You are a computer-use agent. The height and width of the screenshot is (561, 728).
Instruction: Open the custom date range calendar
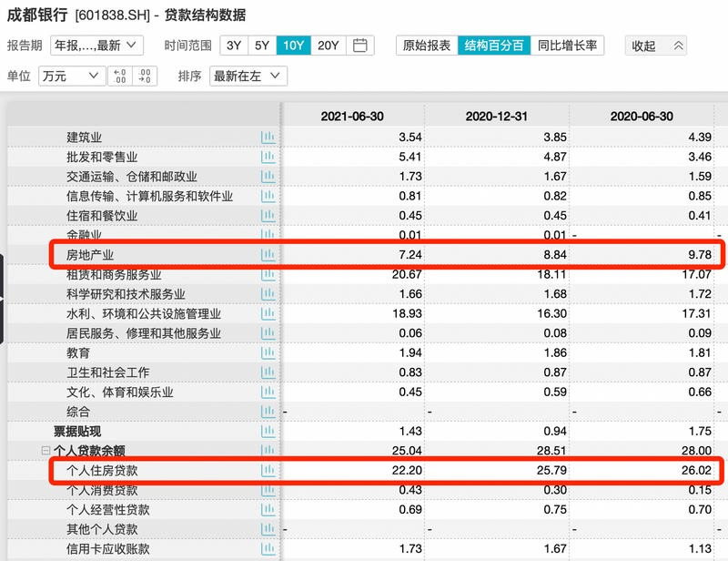click(359, 46)
